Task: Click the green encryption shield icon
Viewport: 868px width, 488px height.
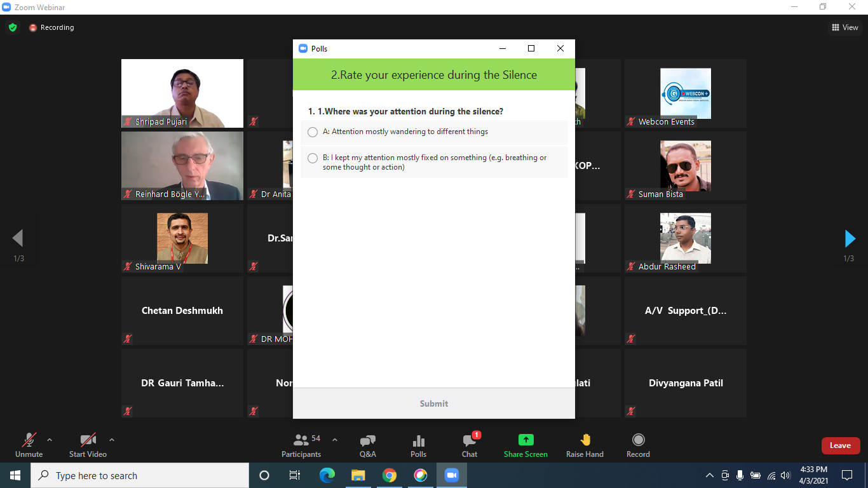Action: (13, 27)
